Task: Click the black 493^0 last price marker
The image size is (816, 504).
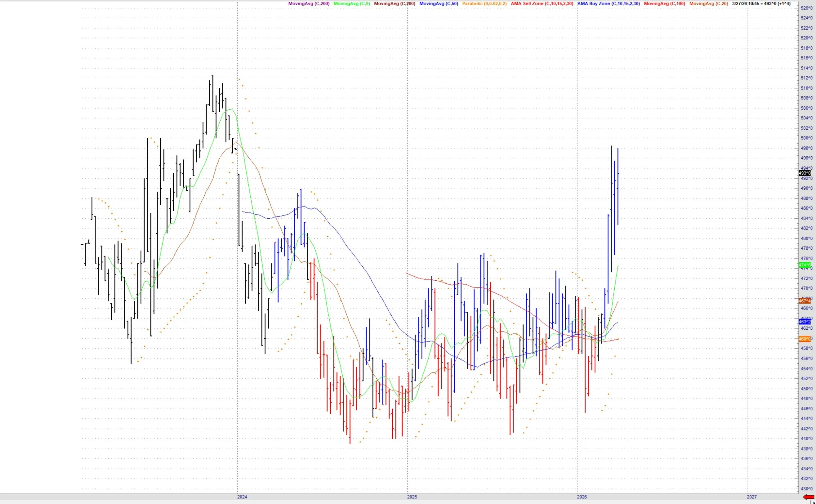Action: coord(804,173)
